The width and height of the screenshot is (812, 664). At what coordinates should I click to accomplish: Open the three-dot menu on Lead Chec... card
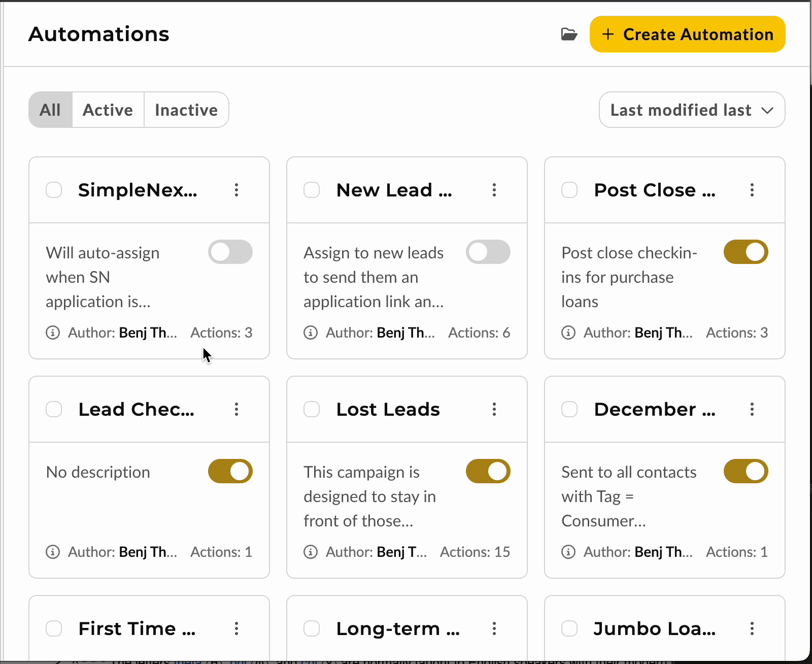point(236,409)
